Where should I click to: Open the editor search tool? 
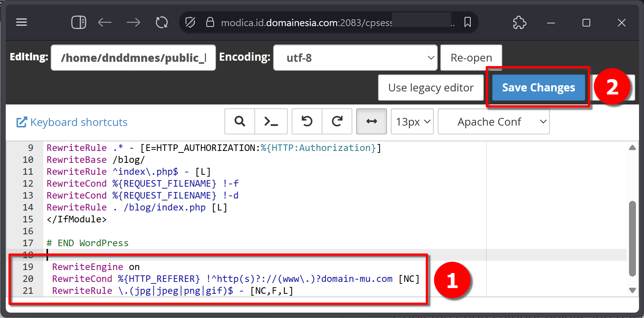pyautogui.click(x=240, y=121)
